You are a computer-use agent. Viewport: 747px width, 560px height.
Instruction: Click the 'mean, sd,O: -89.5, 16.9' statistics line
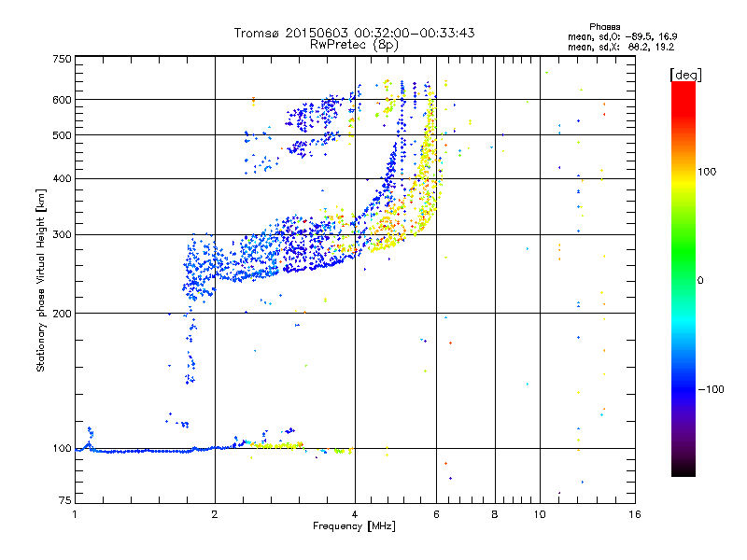622,36
